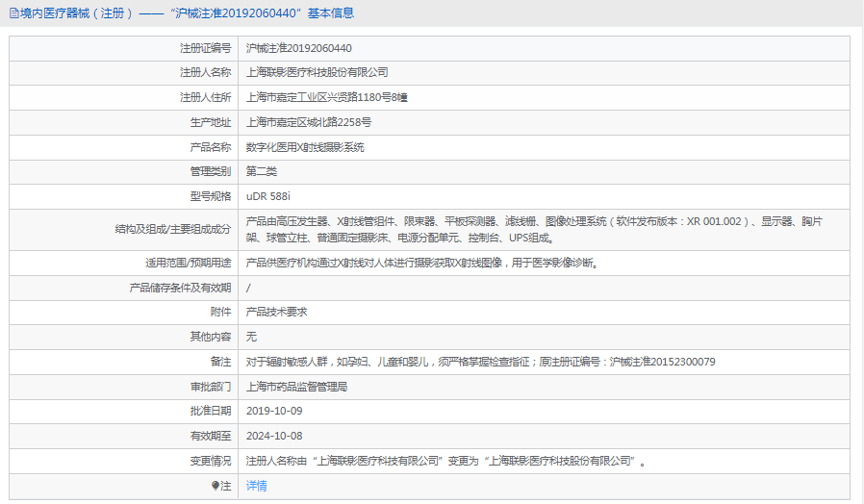Click the 有效期至 label
This screenshot has width=864, height=504.
point(211,436)
